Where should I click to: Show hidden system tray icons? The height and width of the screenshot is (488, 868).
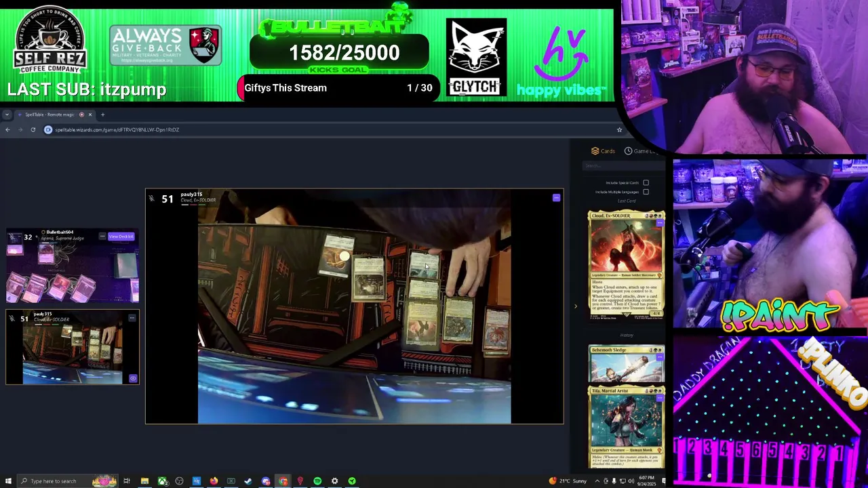click(597, 481)
